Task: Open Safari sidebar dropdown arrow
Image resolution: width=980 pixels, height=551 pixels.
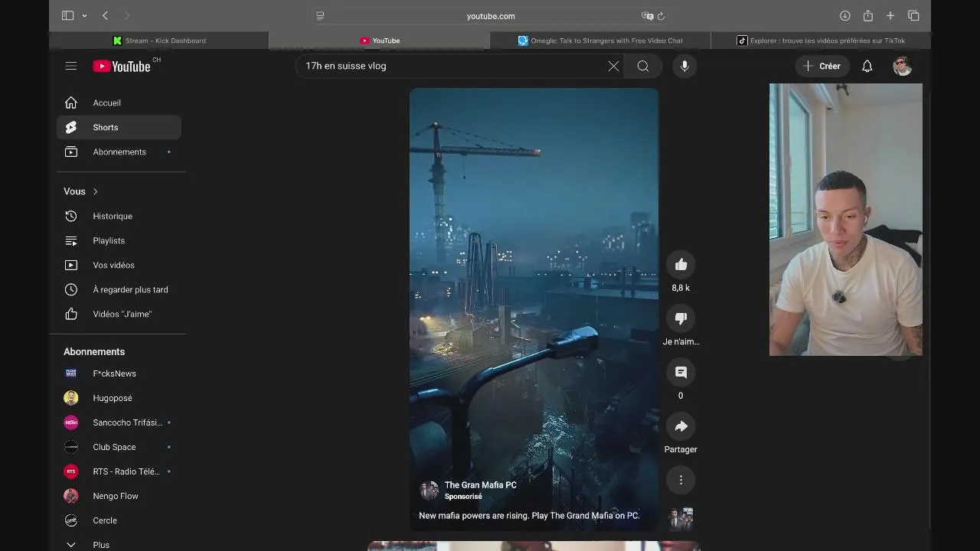Action: (84, 16)
